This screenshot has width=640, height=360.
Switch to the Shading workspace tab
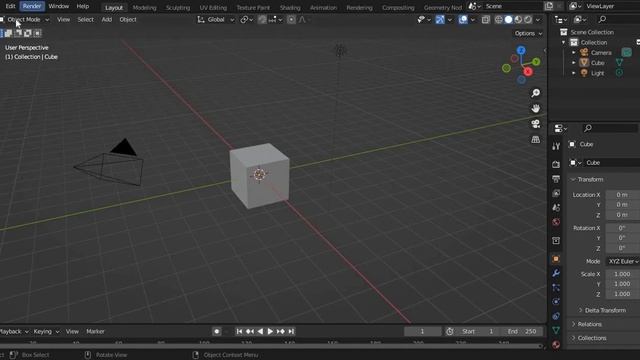pyautogui.click(x=290, y=7)
